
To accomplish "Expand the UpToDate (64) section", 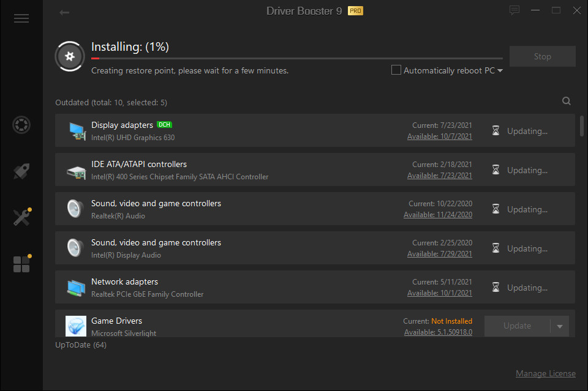I will [x=81, y=345].
